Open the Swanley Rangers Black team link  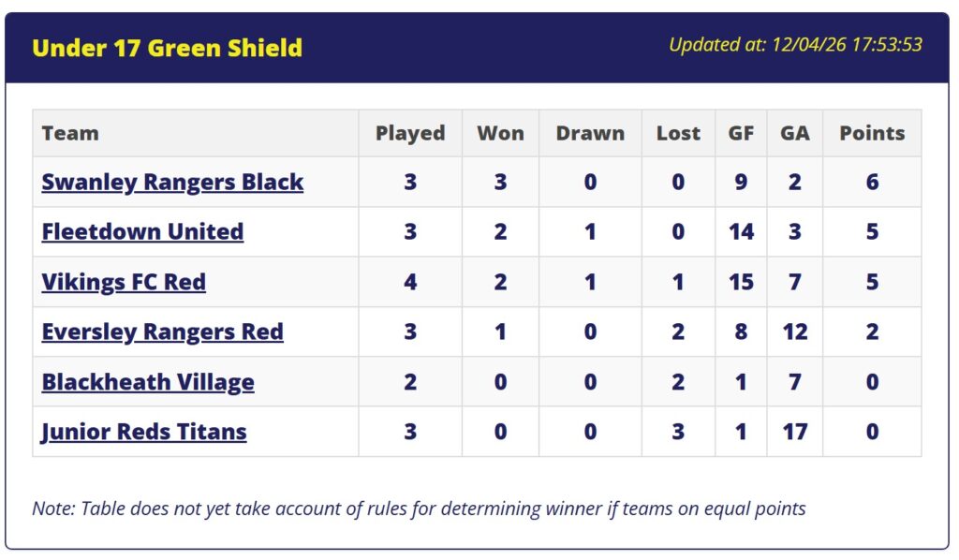point(172,182)
